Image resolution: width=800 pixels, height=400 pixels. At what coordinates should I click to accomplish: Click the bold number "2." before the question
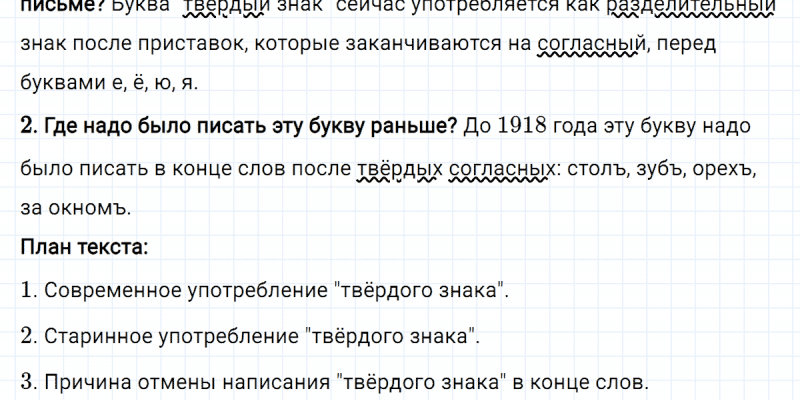[28, 128]
